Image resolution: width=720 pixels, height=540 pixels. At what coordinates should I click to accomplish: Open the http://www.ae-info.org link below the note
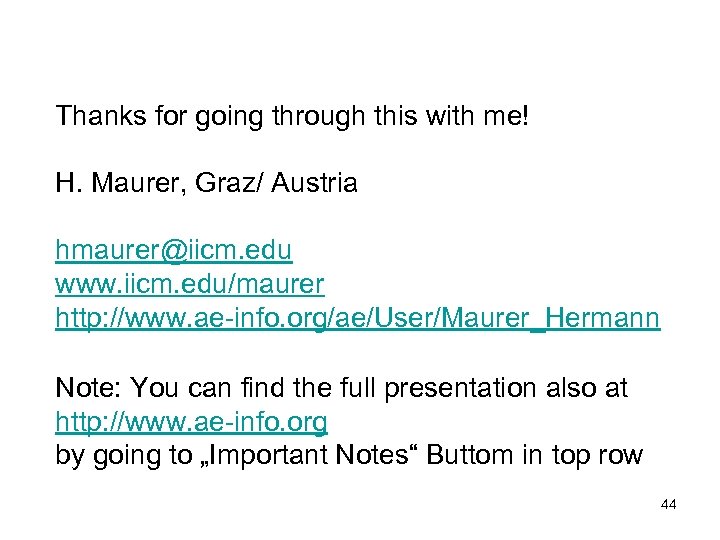point(191,423)
